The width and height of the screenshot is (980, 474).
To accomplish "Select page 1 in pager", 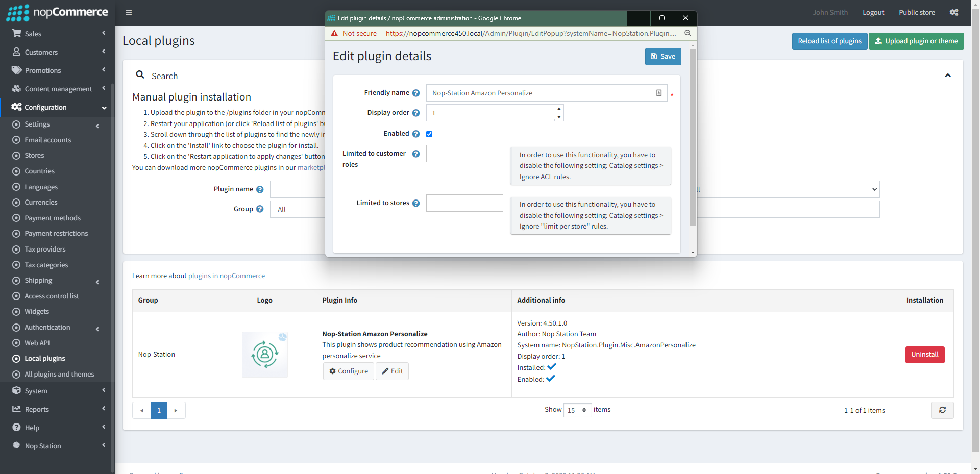I will pyautogui.click(x=159, y=410).
